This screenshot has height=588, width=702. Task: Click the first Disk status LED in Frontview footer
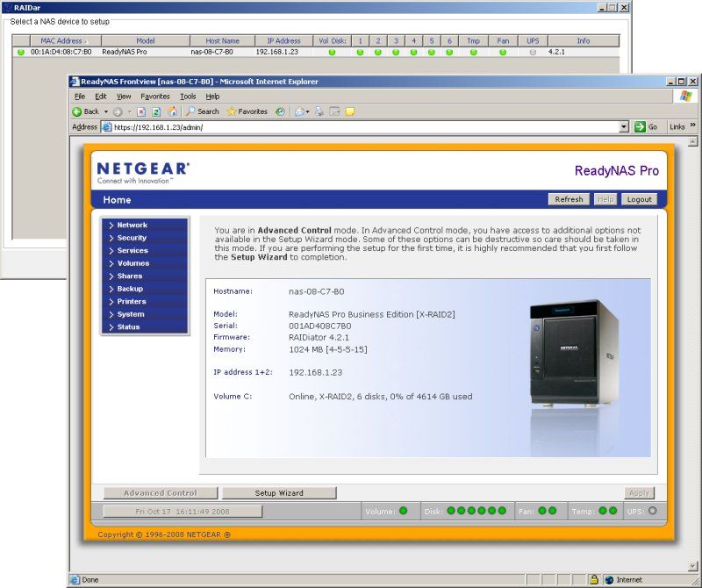451,511
